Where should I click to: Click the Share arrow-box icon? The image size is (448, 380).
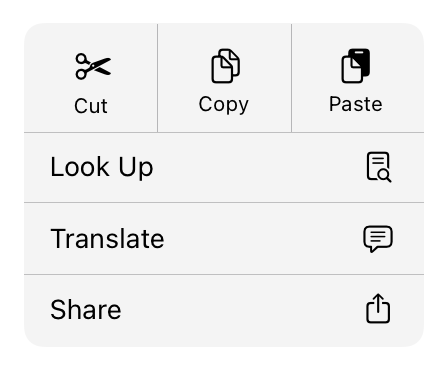[x=378, y=308]
